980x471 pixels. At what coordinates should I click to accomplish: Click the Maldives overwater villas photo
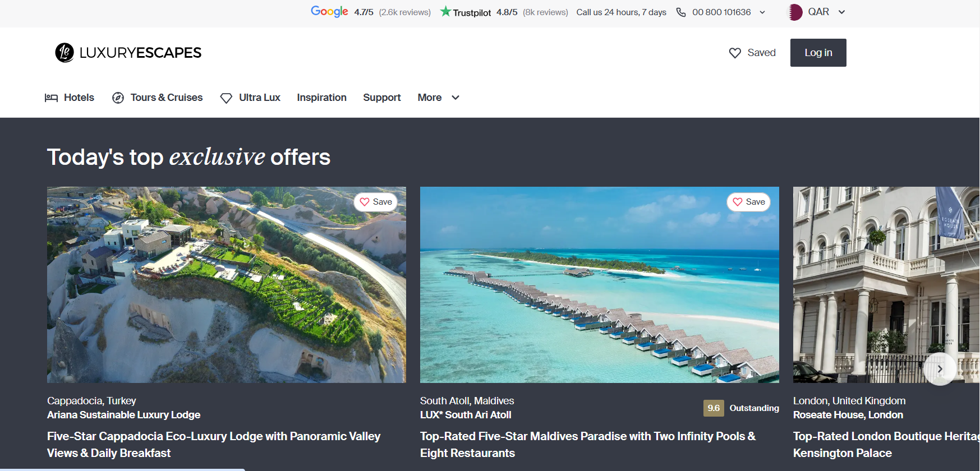tap(600, 285)
